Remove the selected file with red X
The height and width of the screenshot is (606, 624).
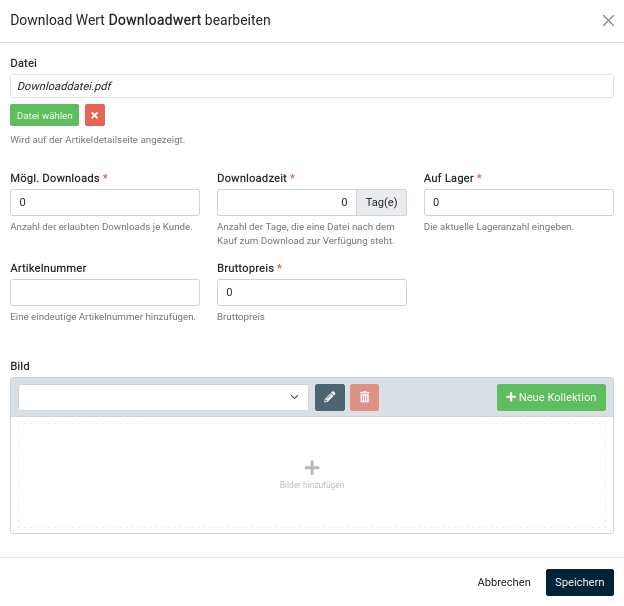(95, 115)
